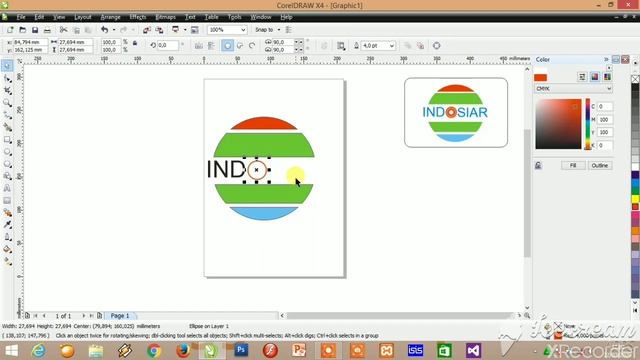Toggle Show color palettes in Color docker
The height and width of the screenshot is (360, 640).
(x=607, y=77)
